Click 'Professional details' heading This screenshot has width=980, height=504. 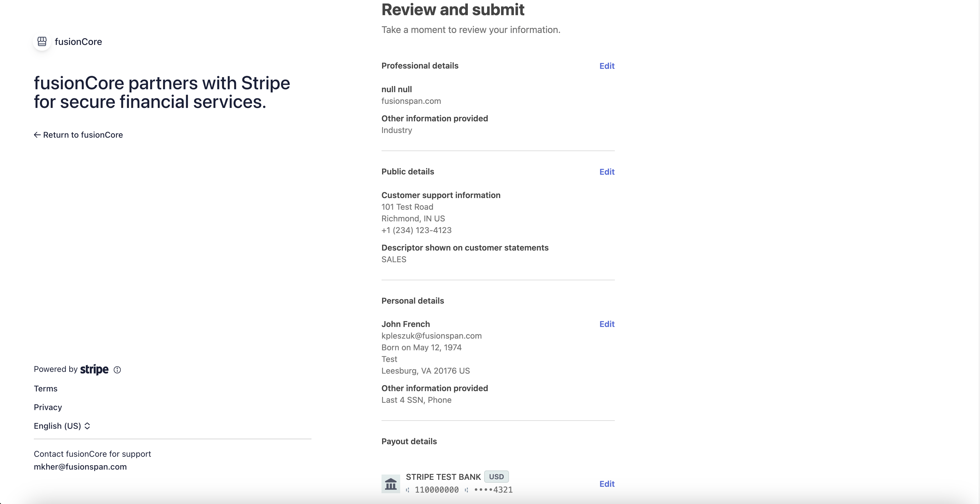click(420, 66)
